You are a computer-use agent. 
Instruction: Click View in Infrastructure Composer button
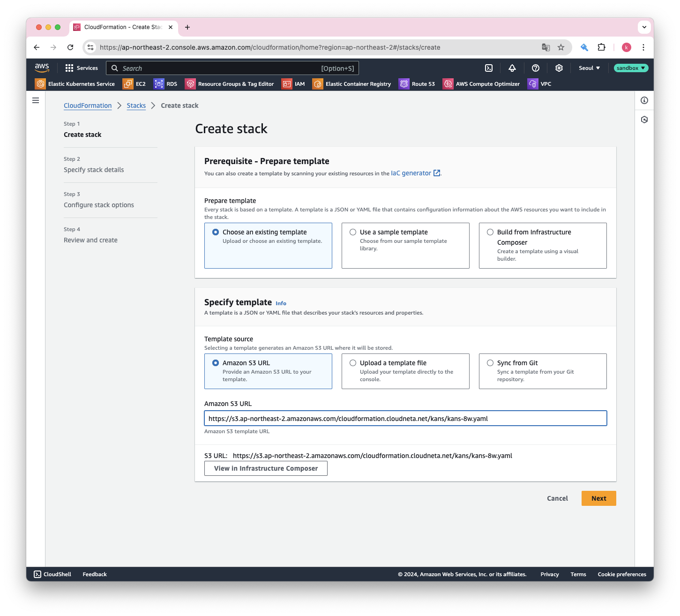[x=266, y=468]
